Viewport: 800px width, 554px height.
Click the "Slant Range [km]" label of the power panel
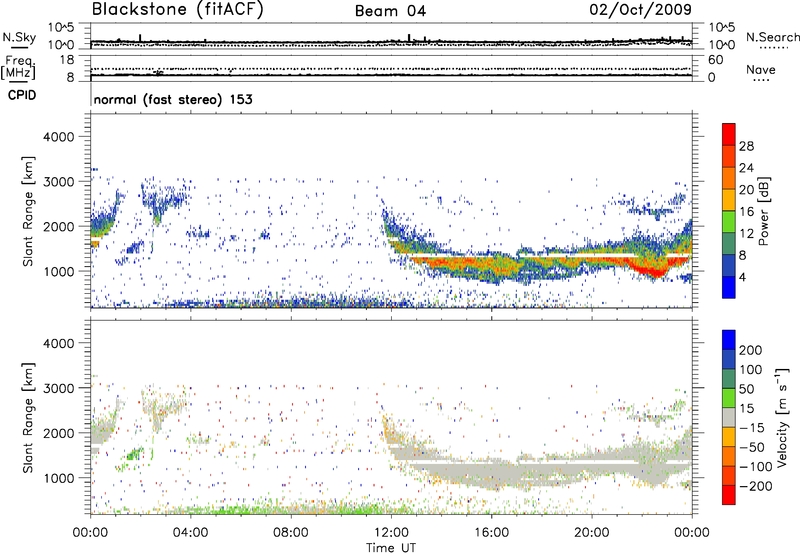point(28,211)
